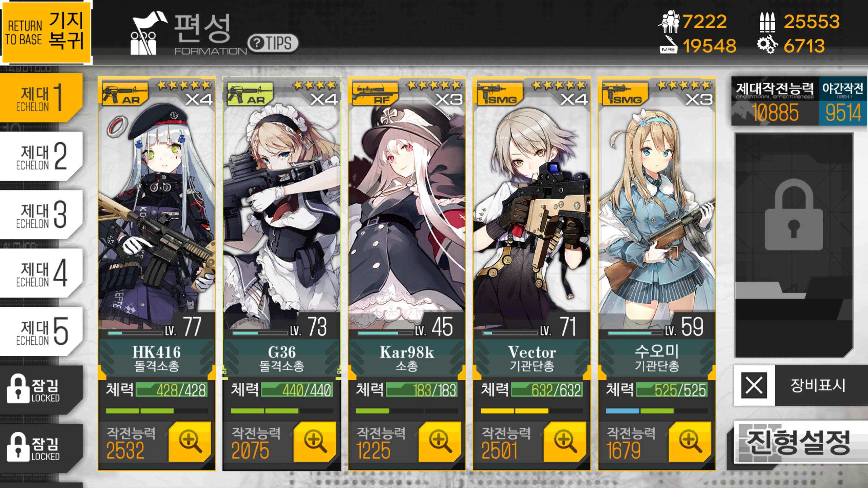
Task: Click the formation flag icon
Action: 148,33
